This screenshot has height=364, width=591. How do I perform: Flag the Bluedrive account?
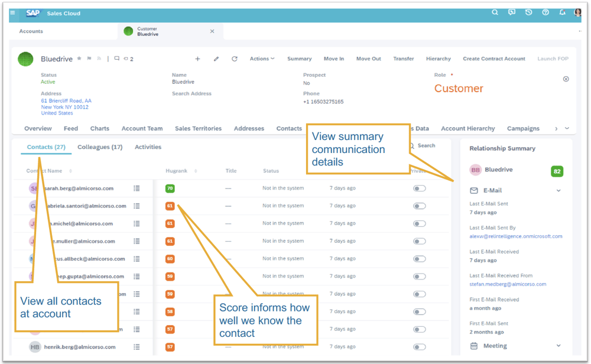coord(89,58)
